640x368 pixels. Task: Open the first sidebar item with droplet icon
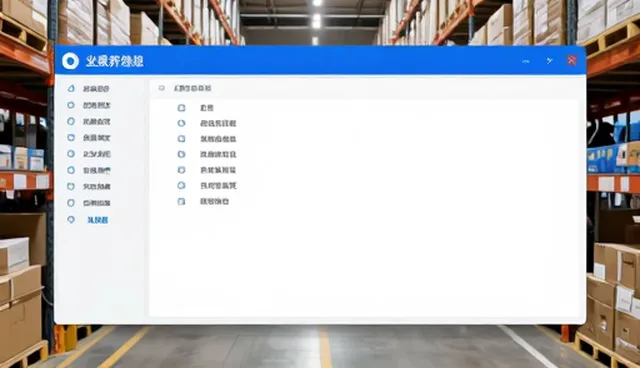coord(89,89)
